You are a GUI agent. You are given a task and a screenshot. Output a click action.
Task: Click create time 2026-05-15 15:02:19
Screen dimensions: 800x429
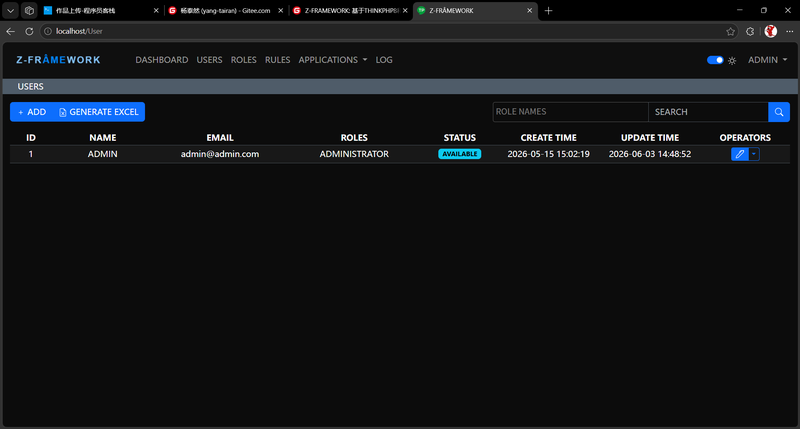548,154
